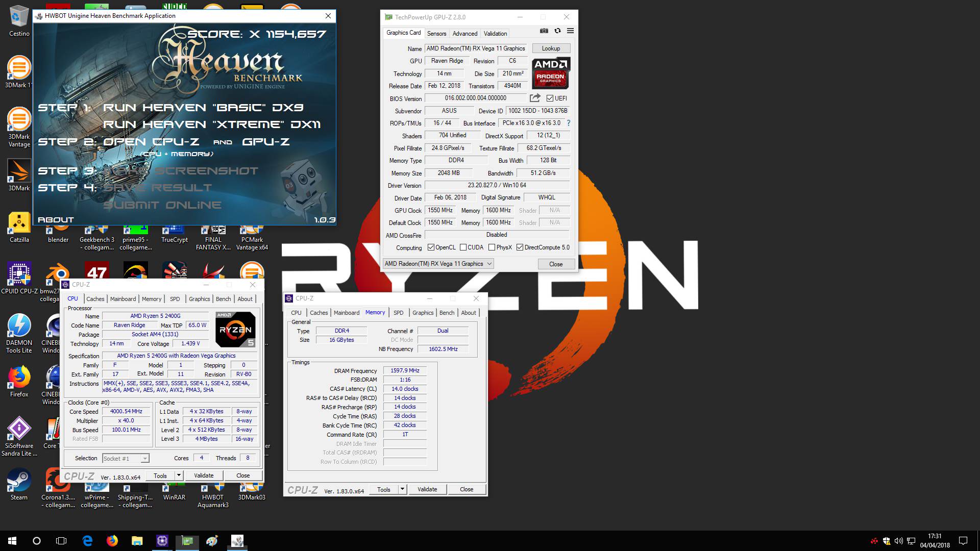Open the Socket #1 selection dropdown in CPU-Z
980x551 pixels.
[x=126, y=458]
